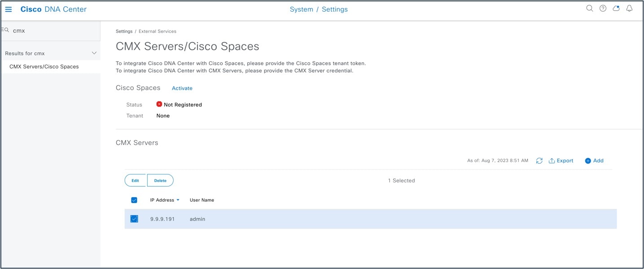Click Activate next to Cisco Spaces
Viewport: 644px width, 269px height.
pyautogui.click(x=182, y=88)
